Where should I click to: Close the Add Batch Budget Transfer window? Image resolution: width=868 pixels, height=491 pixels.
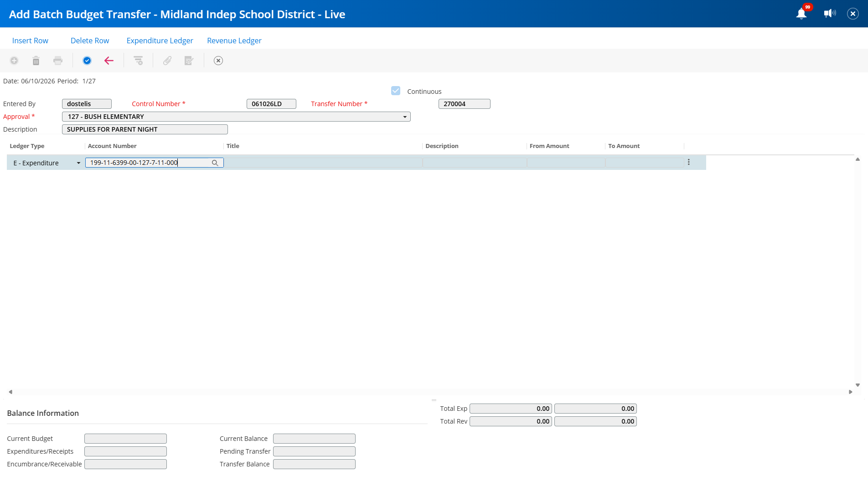click(x=853, y=14)
